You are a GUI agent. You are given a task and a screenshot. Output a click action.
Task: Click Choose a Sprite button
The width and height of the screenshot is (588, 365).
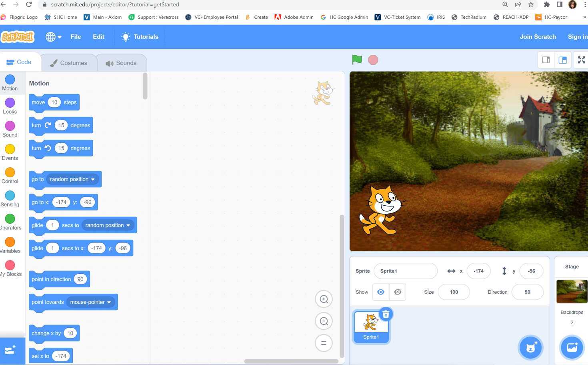tap(531, 347)
